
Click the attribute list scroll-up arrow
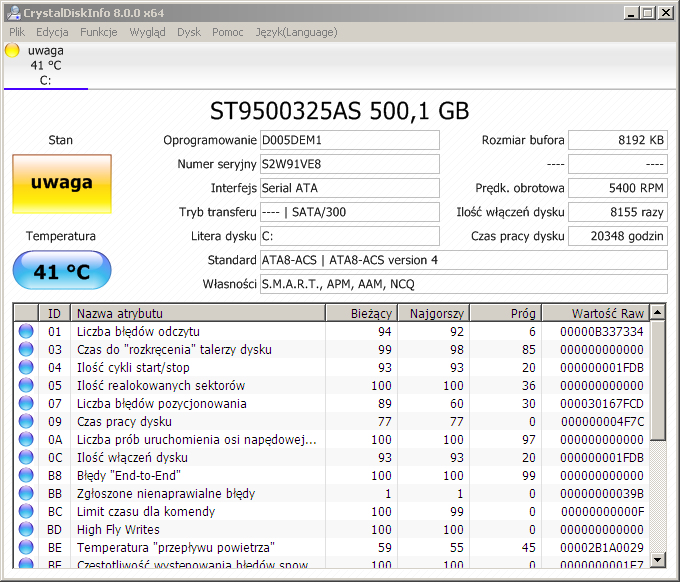[x=657, y=312]
